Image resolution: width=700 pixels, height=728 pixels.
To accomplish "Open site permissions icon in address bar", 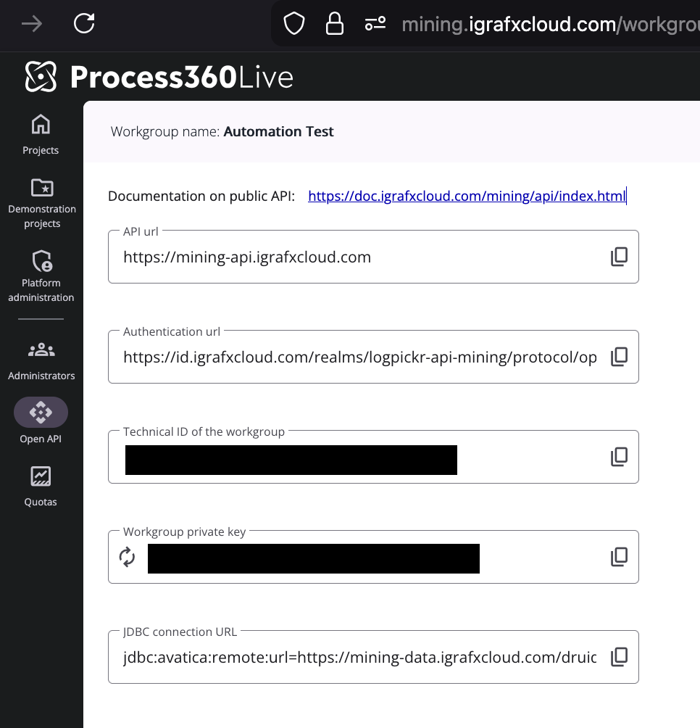I will [x=375, y=23].
